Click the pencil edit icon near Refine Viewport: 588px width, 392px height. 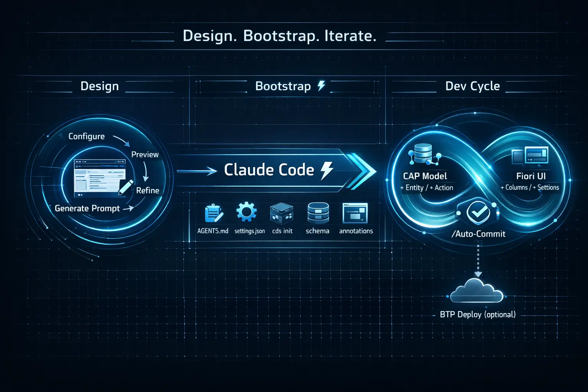(126, 187)
